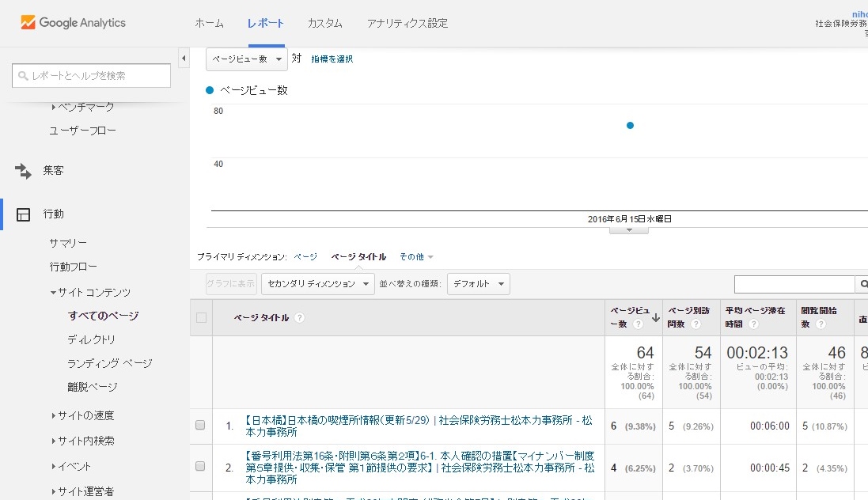Open the デフォルト sort type dropdown
Viewport: 868px width, 500px height.
[x=478, y=284]
